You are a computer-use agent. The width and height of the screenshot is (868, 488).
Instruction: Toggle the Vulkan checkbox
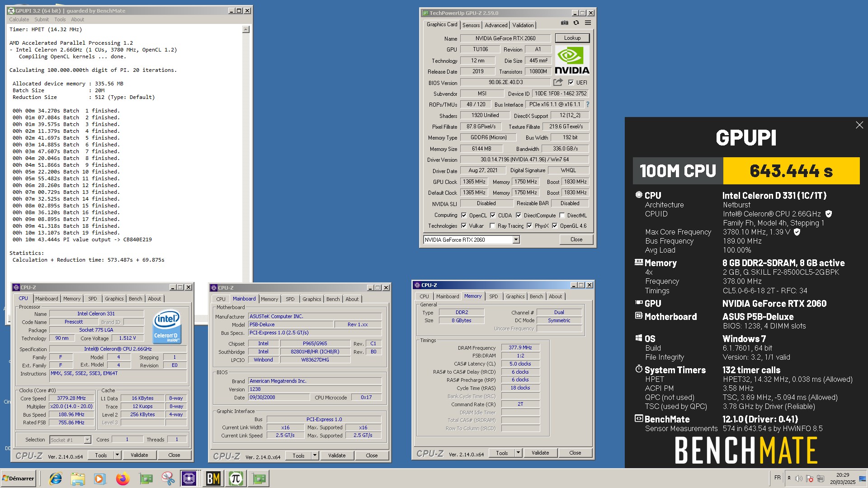coord(464,226)
